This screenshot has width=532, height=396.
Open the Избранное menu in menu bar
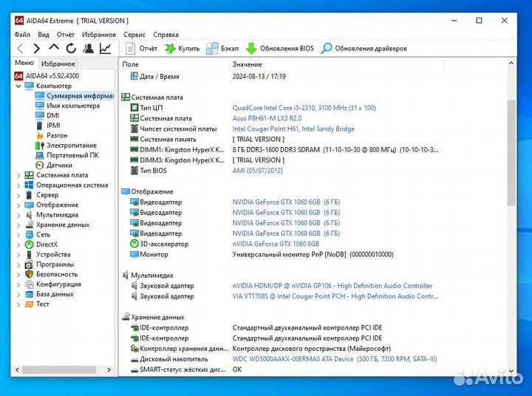point(99,35)
